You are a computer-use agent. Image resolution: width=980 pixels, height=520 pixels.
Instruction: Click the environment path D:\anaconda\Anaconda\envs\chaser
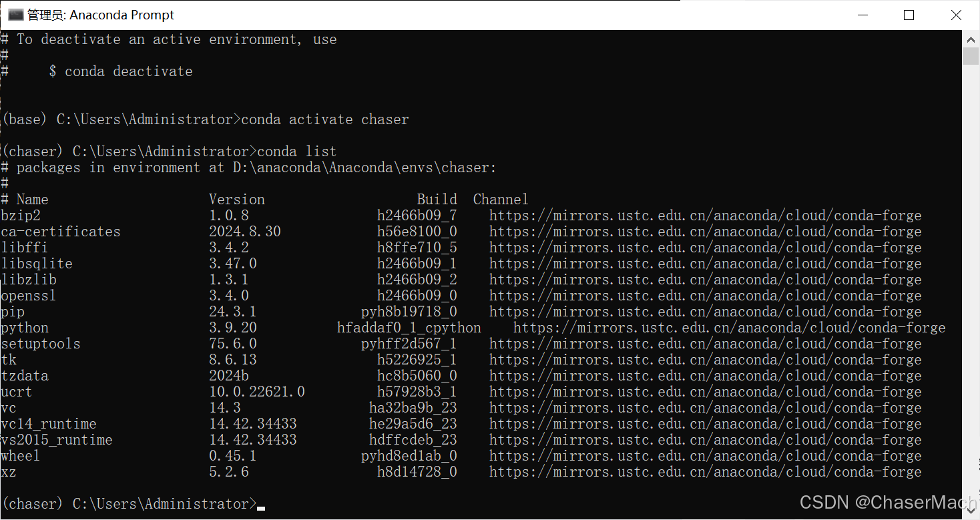361,168
